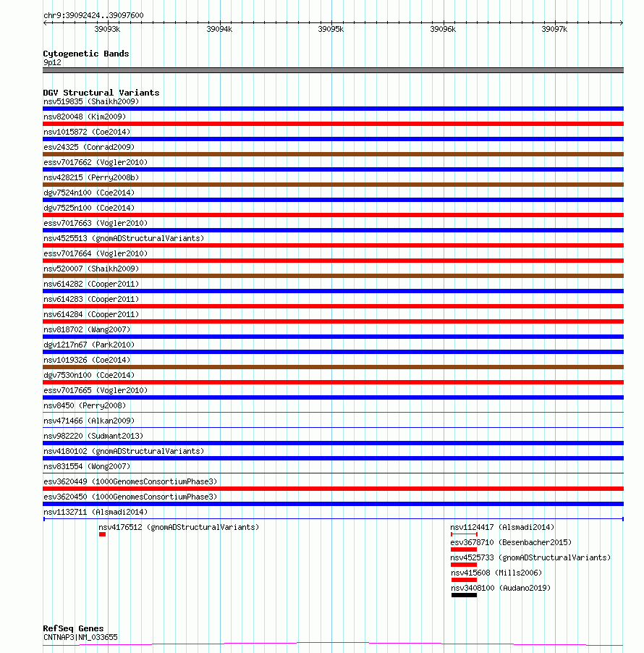
Task: Click the red nsv820048 variant bar
Action: pyautogui.click(x=333, y=124)
